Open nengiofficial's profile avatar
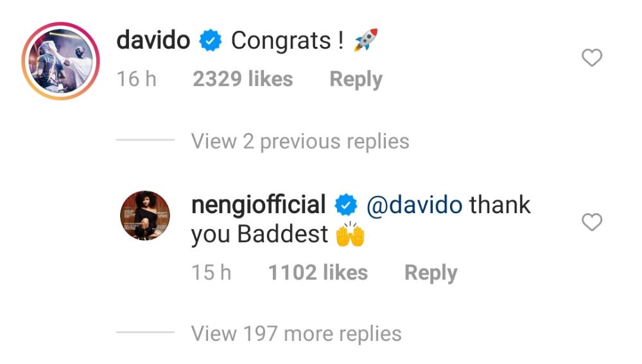The height and width of the screenshot is (364, 642). (x=145, y=216)
